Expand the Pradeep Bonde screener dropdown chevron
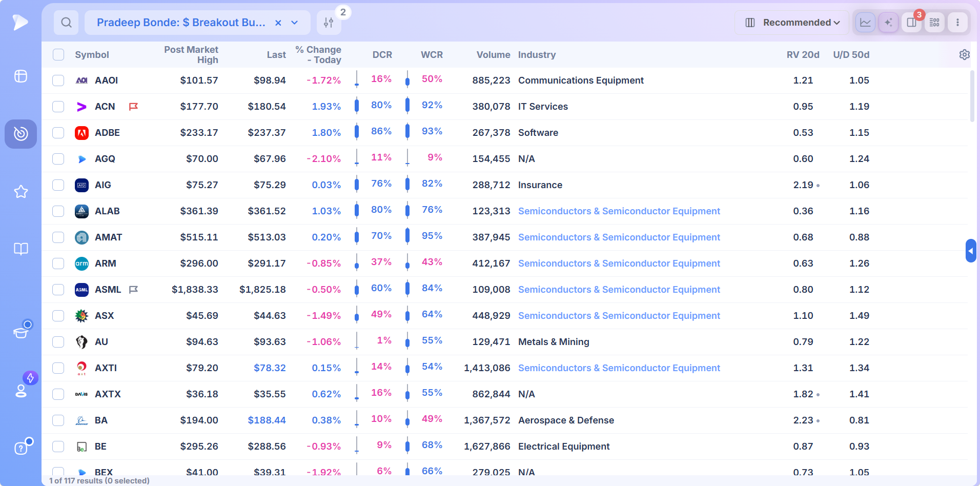 point(295,23)
